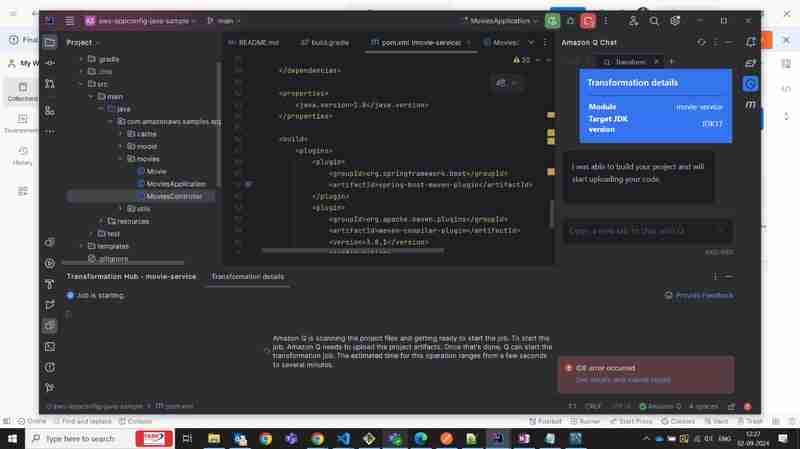Select the Transformation details tab
This screenshot has width=800, height=449.
tap(247, 277)
